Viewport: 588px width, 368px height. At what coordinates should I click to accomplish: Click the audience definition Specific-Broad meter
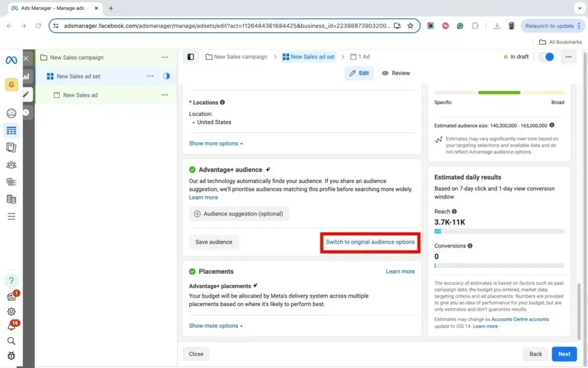[x=499, y=92]
